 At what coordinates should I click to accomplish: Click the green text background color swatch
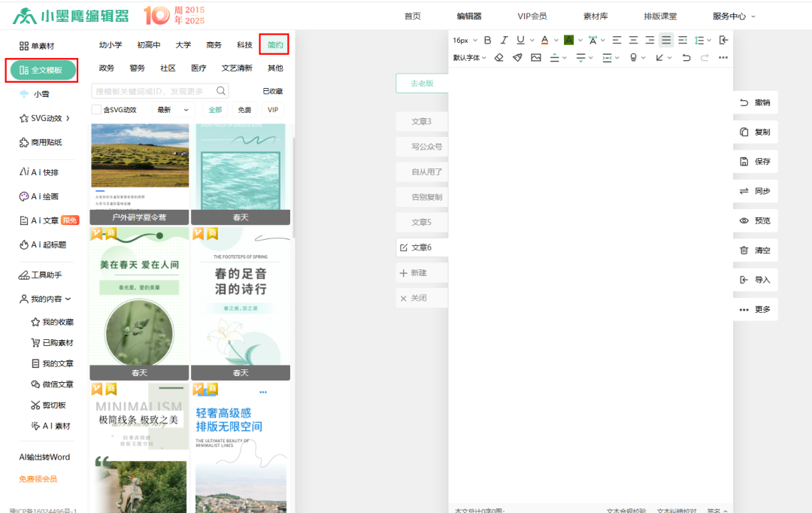568,40
